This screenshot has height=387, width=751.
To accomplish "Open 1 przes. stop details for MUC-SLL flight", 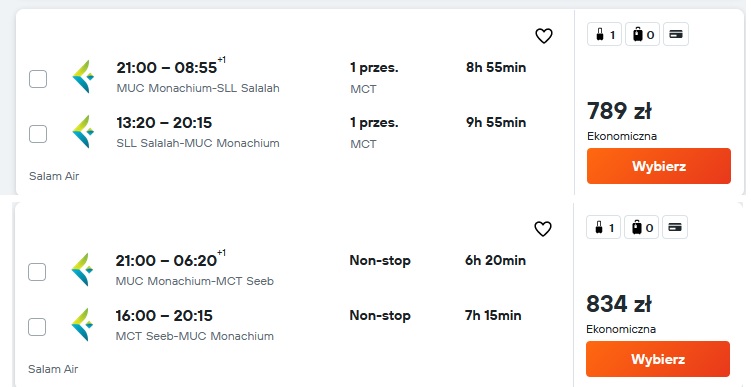I will coord(374,68).
